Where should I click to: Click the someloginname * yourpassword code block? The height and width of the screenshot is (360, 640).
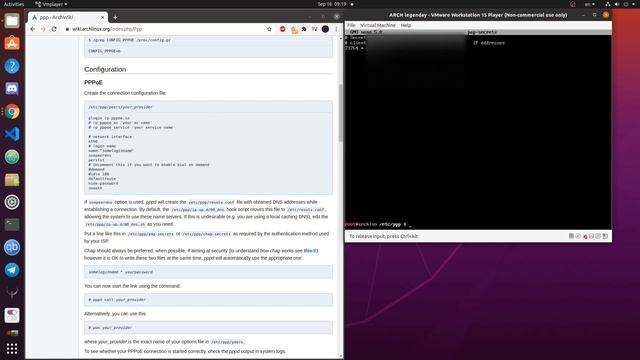(x=208, y=272)
